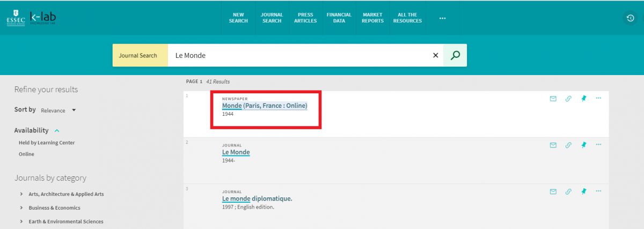Email the Le monde diplomatique record

point(553,191)
